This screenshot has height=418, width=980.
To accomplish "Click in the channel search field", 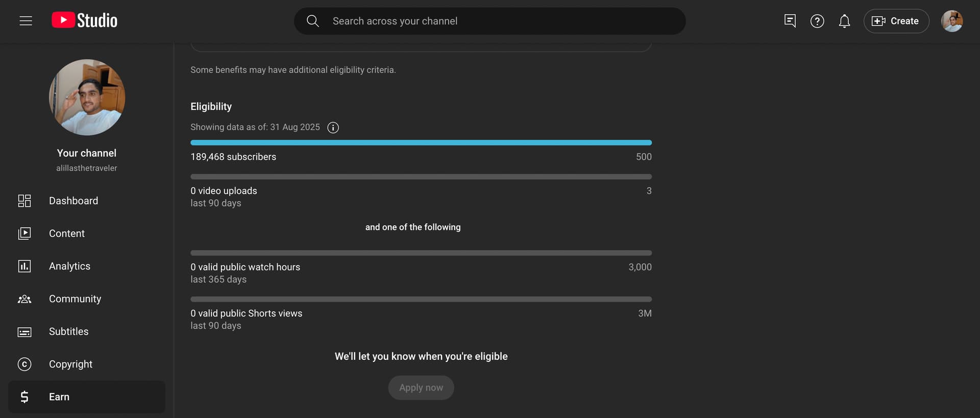I will [x=490, y=21].
